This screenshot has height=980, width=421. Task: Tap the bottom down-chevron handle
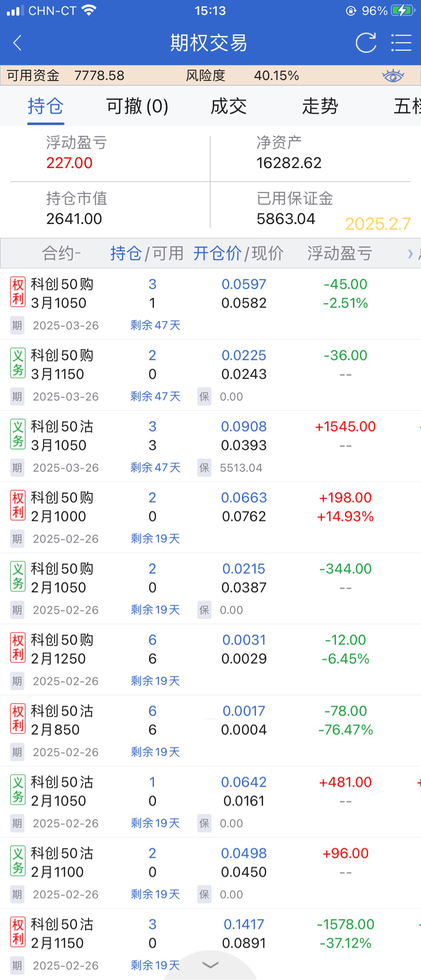click(x=210, y=965)
